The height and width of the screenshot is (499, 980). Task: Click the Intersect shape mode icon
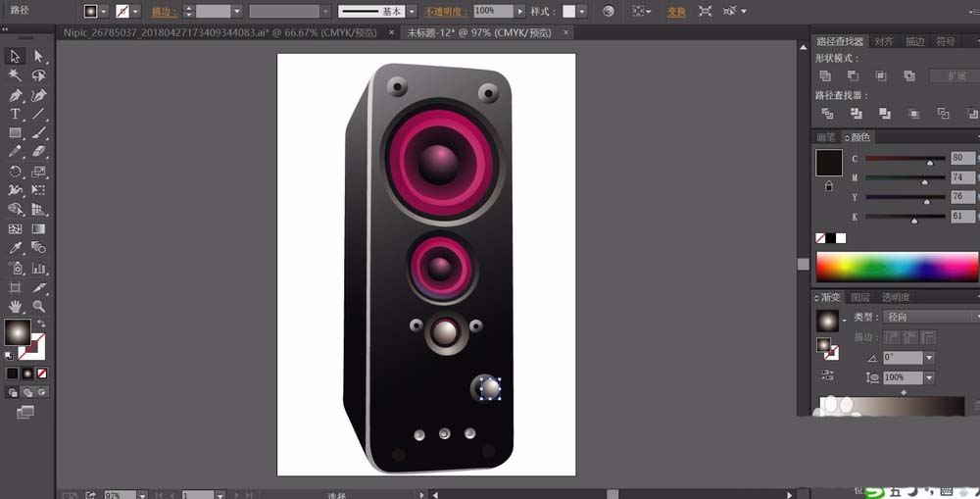pyautogui.click(x=881, y=75)
